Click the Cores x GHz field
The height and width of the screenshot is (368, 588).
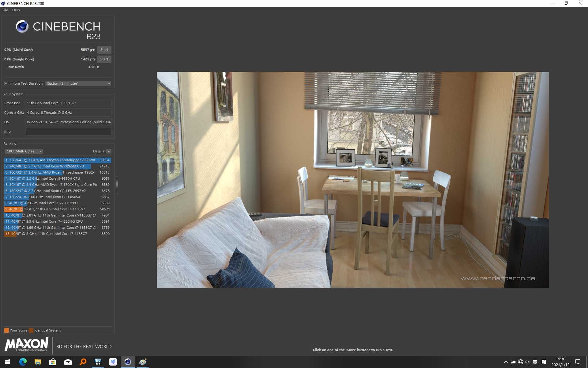[x=69, y=113]
